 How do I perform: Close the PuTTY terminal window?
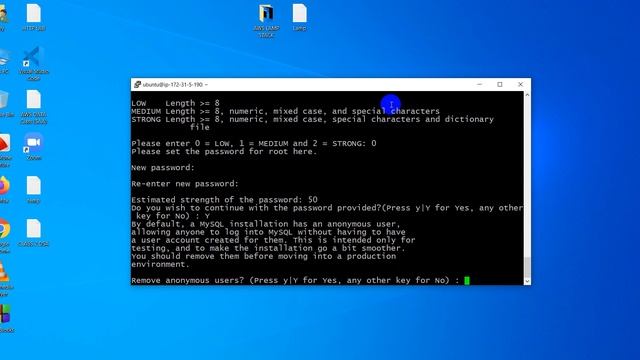pyautogui.click(x=520, y=84)
